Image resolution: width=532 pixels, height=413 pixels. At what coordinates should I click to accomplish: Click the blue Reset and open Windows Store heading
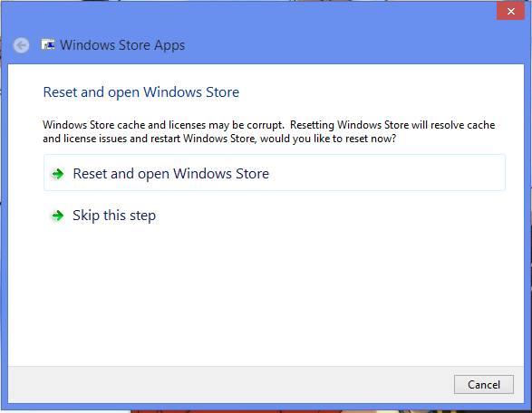(x=141, y=92)
